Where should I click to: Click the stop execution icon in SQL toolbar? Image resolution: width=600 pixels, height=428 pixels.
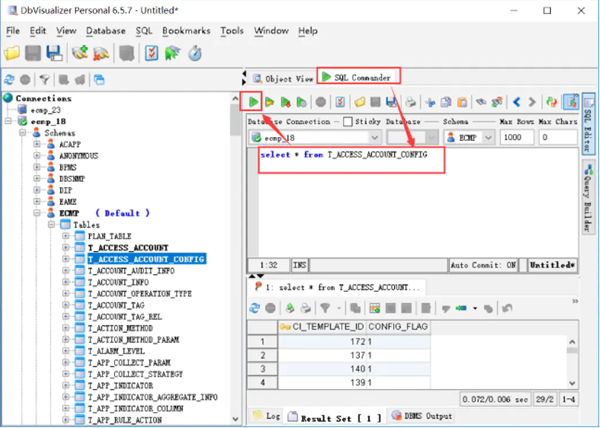coord(320,101)
